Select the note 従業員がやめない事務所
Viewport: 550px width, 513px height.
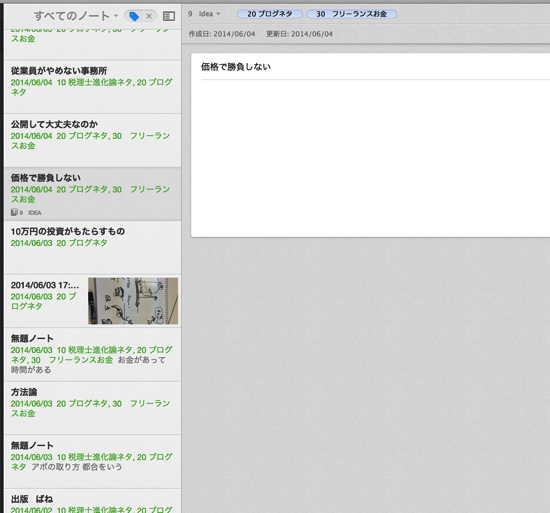[x=93, y=87]
